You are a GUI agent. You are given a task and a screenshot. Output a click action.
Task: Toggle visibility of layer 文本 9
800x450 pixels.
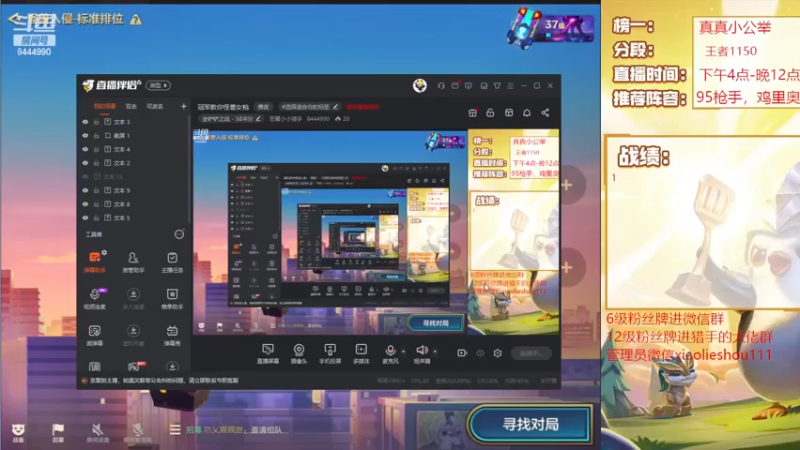[x=85, y=190]
